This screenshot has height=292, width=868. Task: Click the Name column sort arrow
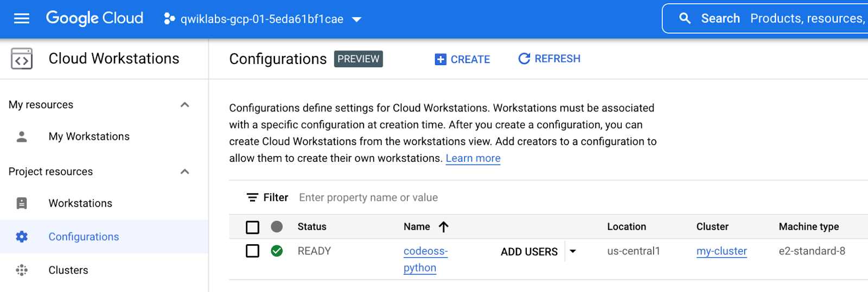(444, 227)
